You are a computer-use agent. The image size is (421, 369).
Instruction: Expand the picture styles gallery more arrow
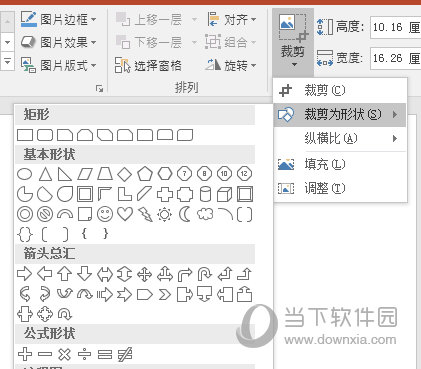point(7,61)
